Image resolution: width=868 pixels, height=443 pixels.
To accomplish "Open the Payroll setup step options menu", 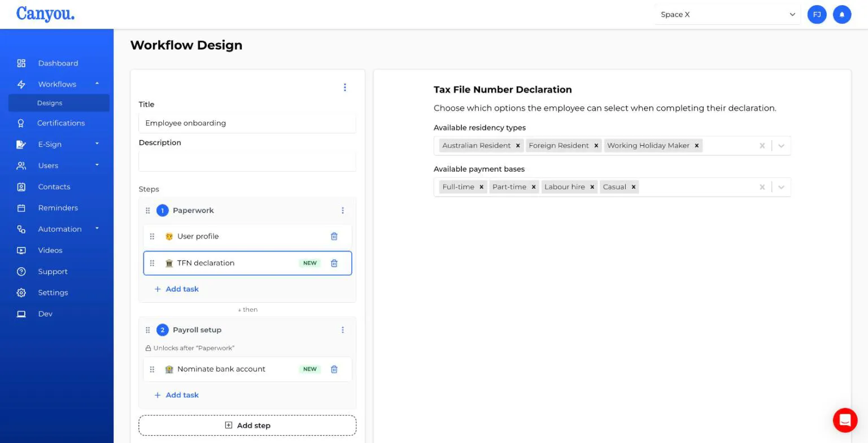I will [342, 330].
